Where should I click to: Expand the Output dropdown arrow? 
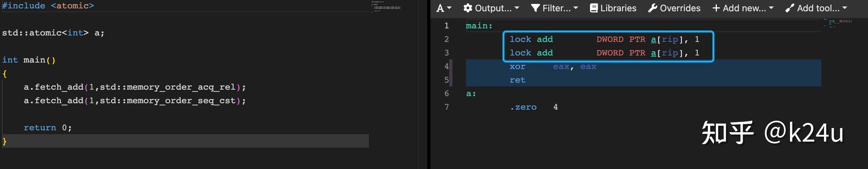(517, 8)
